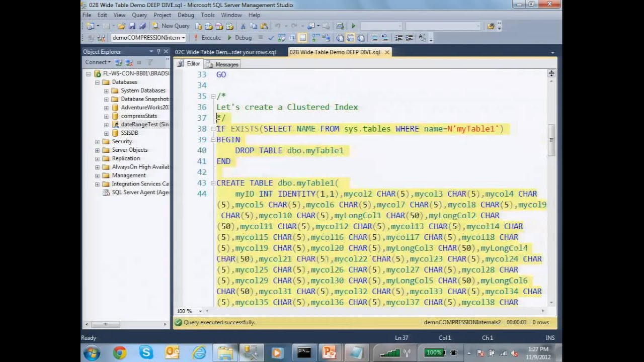Image resolution: width=644 pixels, height=362 pixels.
Task: Click the Paste clipboard icon
Action: 264,26
